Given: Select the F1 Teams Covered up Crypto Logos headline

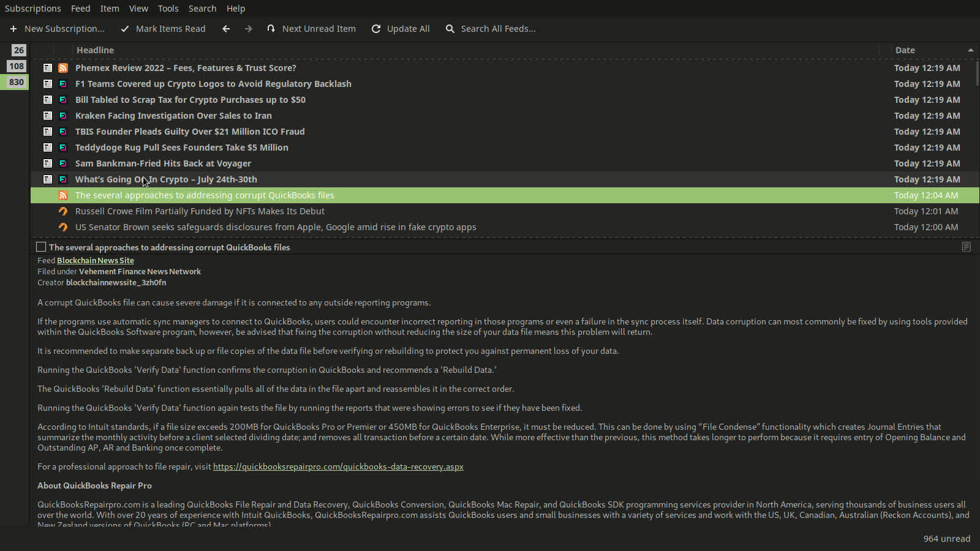Looking at the screenshot, I should (x=213, y=84).
